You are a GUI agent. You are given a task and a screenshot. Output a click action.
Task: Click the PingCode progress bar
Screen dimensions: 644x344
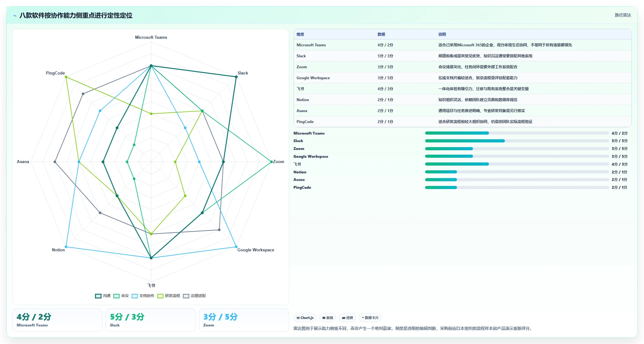pos(517,187)
